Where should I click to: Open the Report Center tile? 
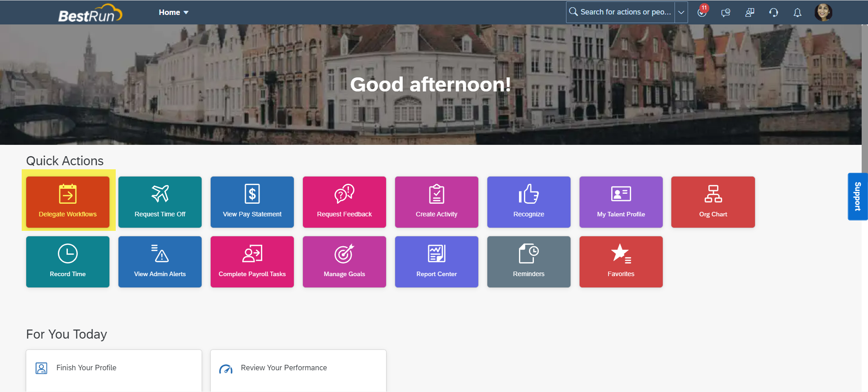[x=437, y=262]
